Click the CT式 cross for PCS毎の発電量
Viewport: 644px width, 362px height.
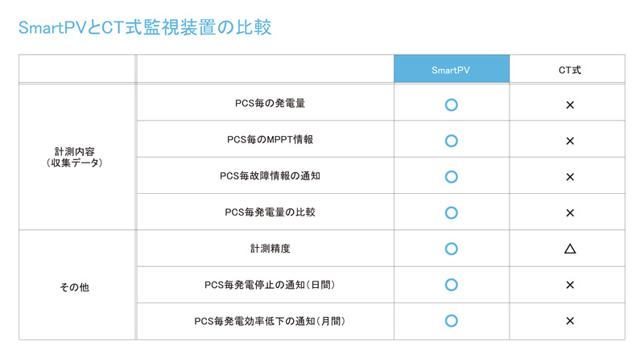click(x=570, y=105)
